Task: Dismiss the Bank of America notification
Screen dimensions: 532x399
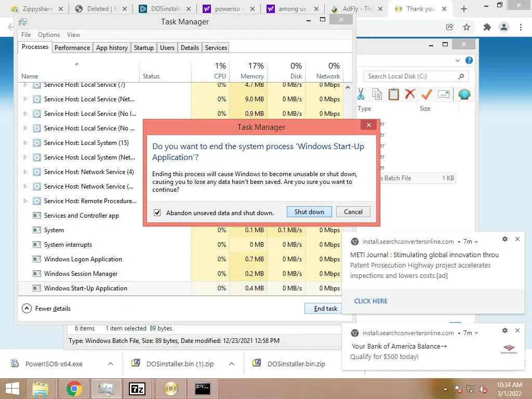Action: pyautogui.click(x=517, y=330)
